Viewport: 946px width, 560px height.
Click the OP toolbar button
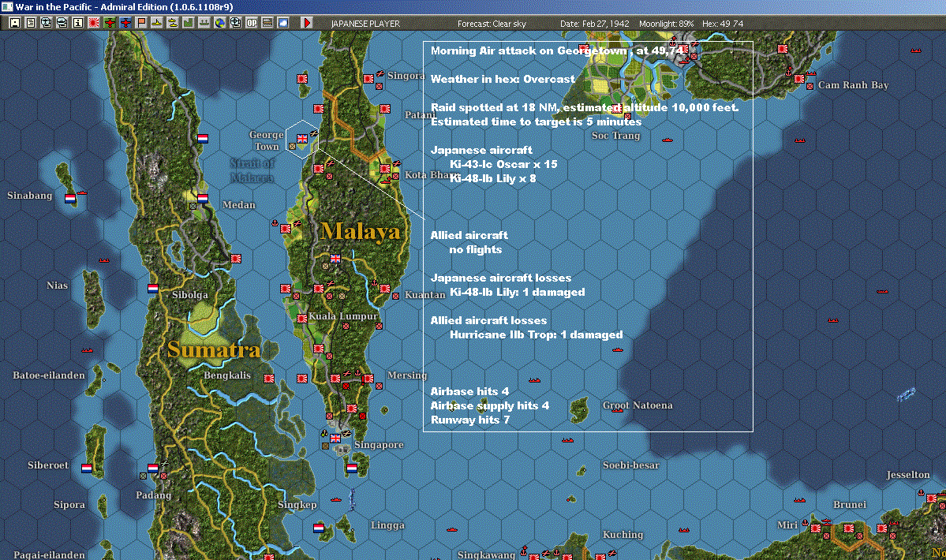(x=251, y=23)
